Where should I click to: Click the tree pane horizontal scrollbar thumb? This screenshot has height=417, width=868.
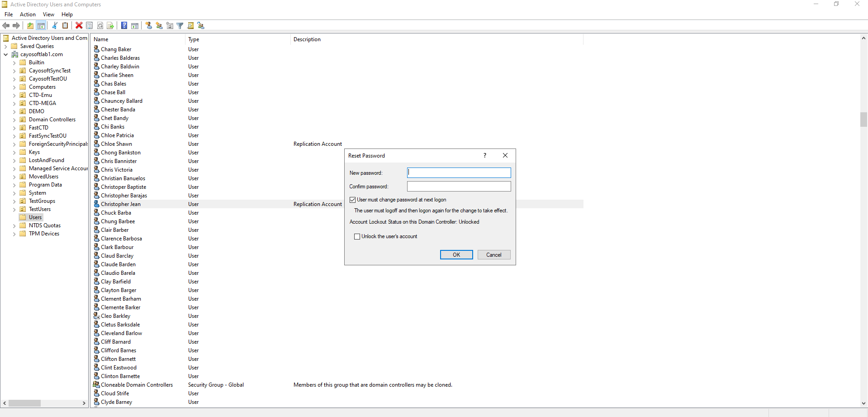click(x=25, y=403)
